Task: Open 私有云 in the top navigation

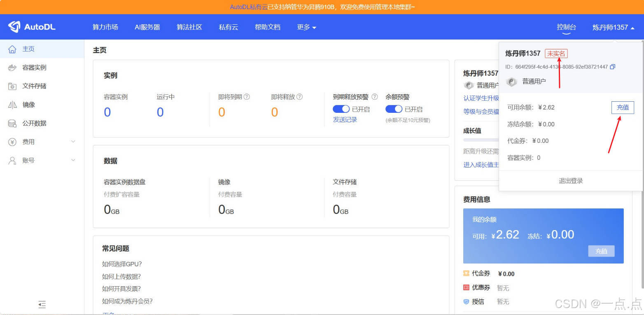Action: pos(229,27)
